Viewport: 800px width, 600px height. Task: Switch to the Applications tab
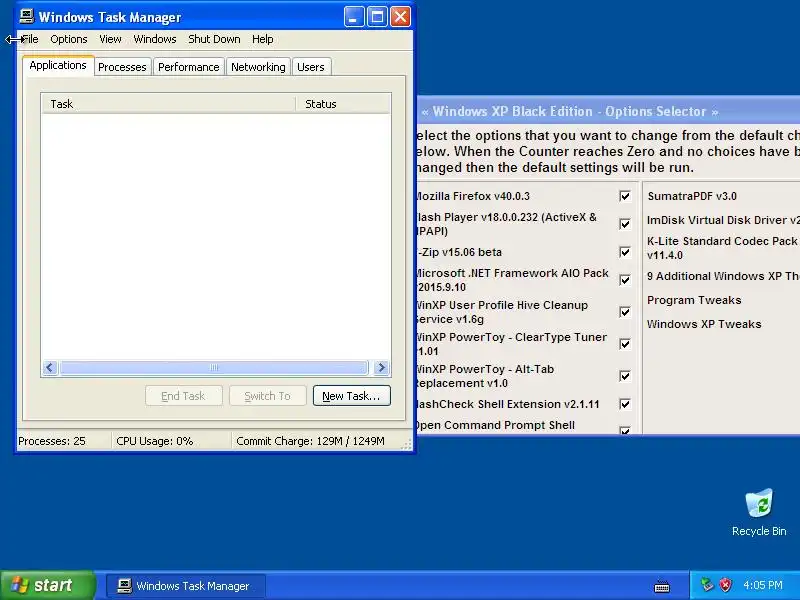pos(58,65)
